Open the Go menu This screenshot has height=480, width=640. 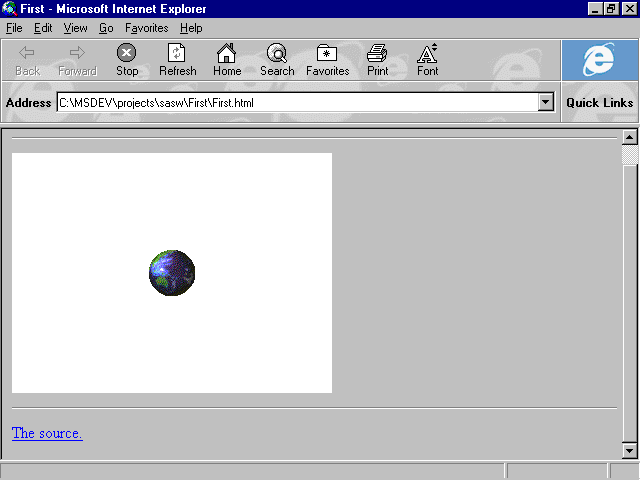(106, 28)
